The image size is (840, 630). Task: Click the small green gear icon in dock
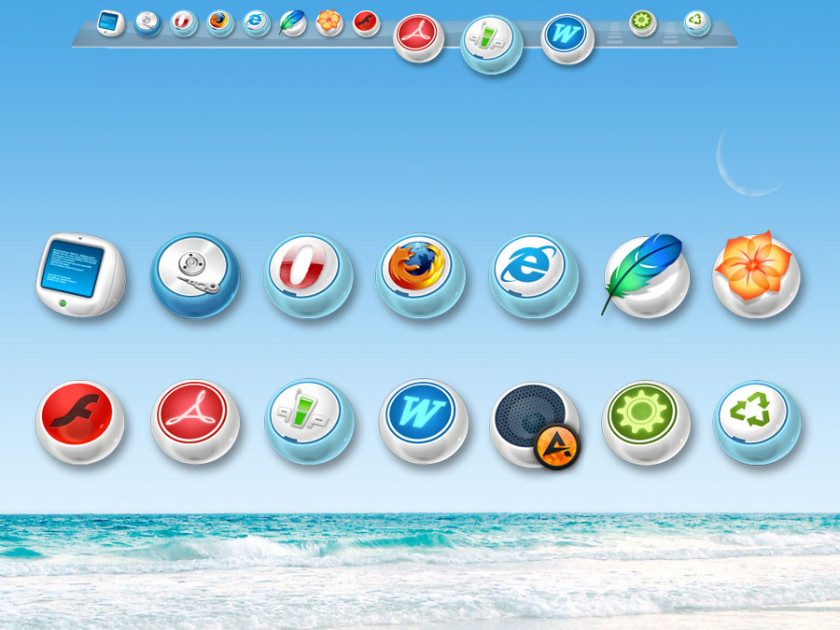(x=642, y=21)
